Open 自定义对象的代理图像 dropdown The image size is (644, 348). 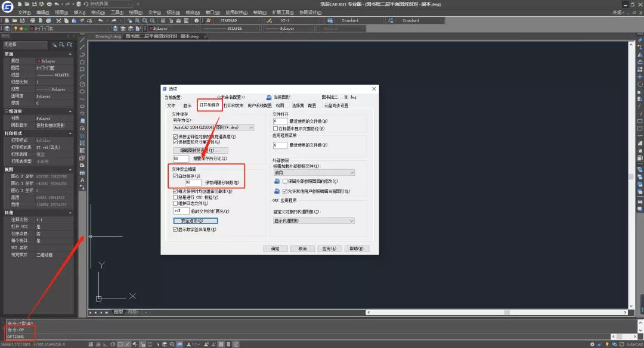[x=314, y=221]
